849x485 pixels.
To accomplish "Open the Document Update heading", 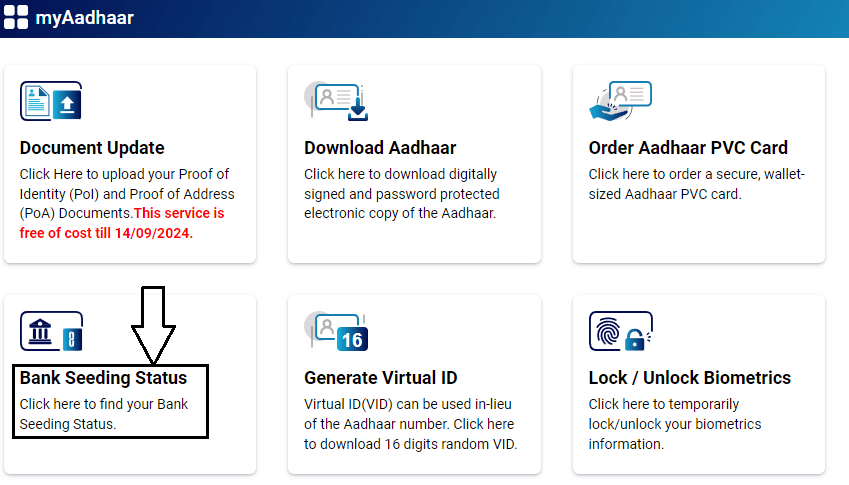I will click(x=92, y=148).
